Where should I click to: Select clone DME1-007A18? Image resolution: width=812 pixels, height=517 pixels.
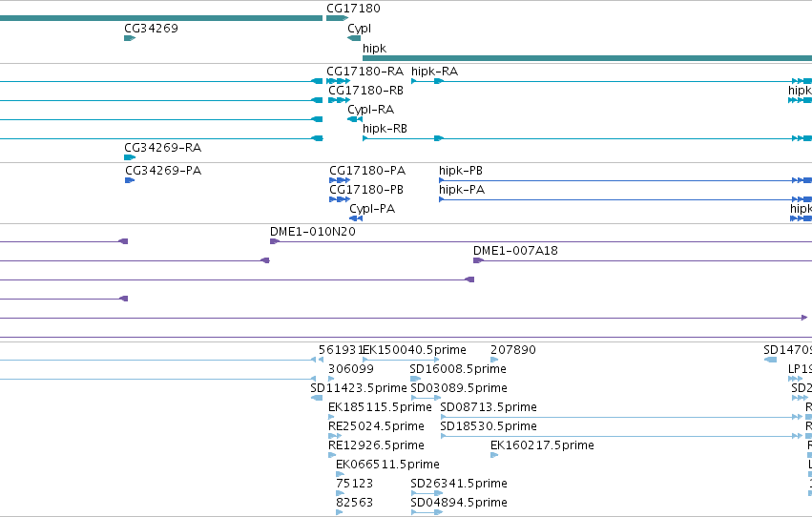tap(642, 260)
